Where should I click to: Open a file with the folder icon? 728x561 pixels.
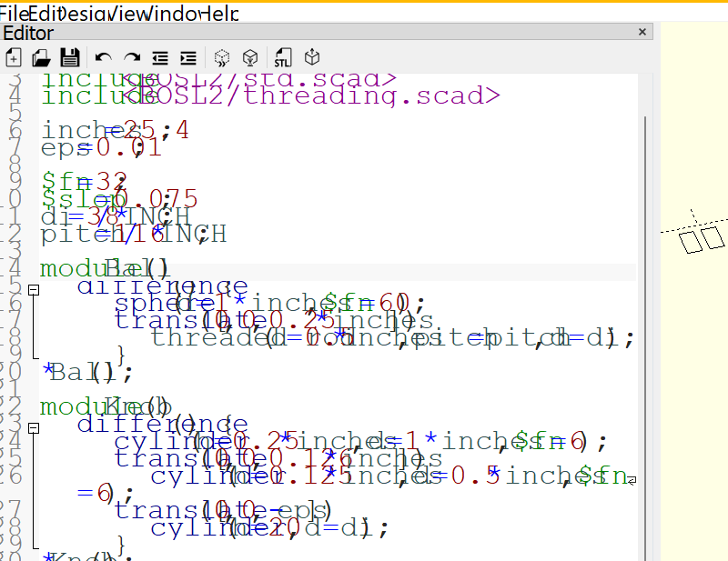(41, 58)
